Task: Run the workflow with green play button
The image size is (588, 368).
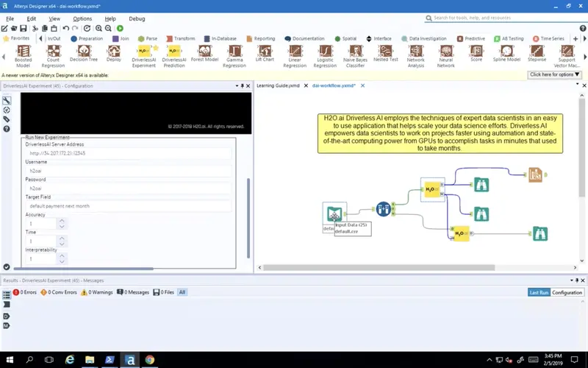Action: tap(120, 28)
